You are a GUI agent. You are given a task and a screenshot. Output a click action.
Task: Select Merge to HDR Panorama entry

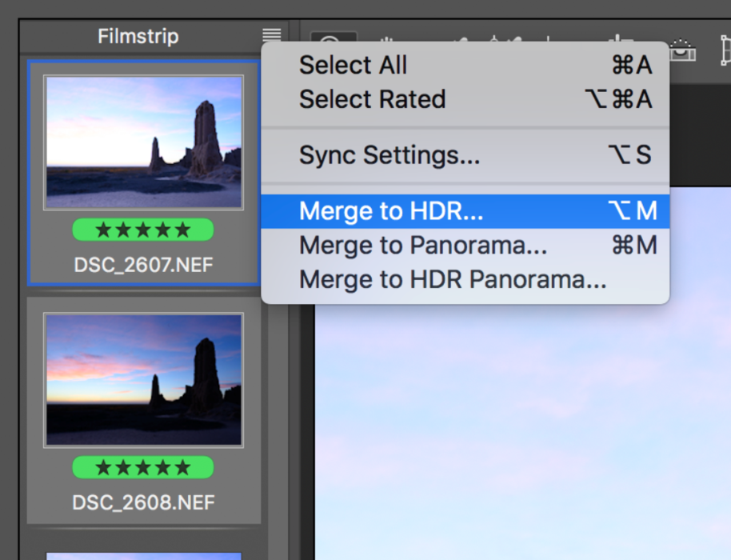coord(453,280)
